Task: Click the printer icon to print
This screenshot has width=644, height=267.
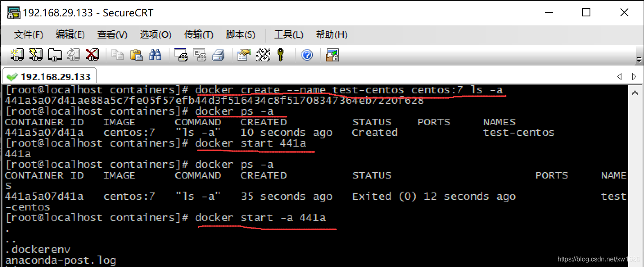Action: 218,55
